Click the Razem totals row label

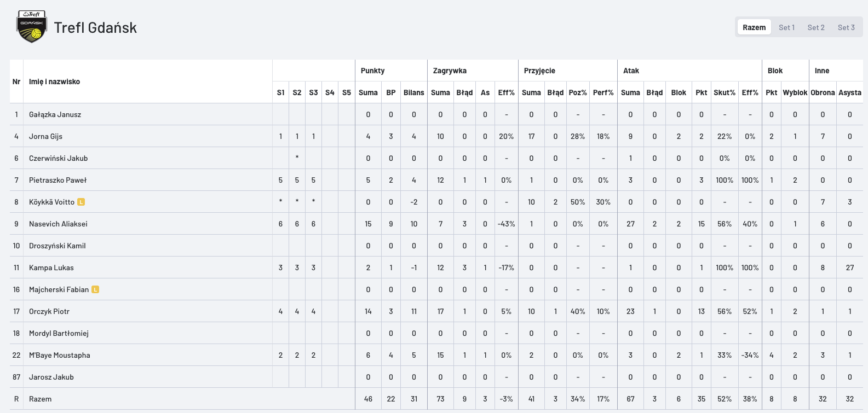pyautogui.click(x=41, y=399)
